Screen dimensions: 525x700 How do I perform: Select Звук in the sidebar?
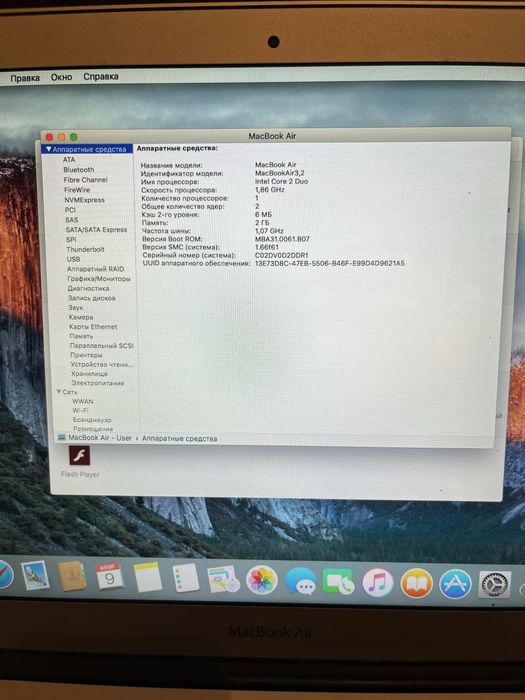75,308
